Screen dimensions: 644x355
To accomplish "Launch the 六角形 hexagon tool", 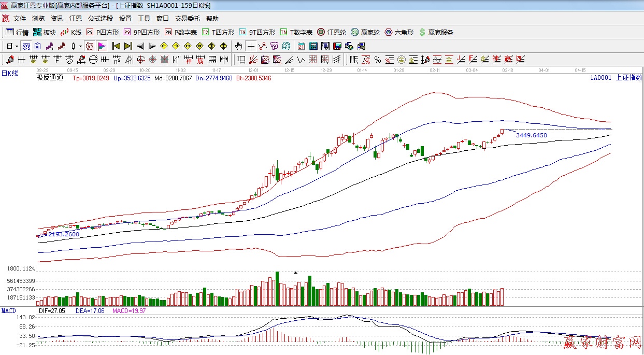I will click(x=399, y=32).
